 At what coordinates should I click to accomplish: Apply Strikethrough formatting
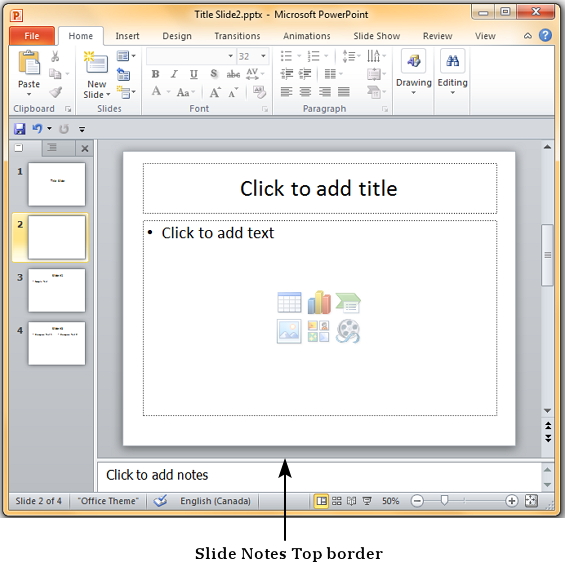click(x=233, y=74)
